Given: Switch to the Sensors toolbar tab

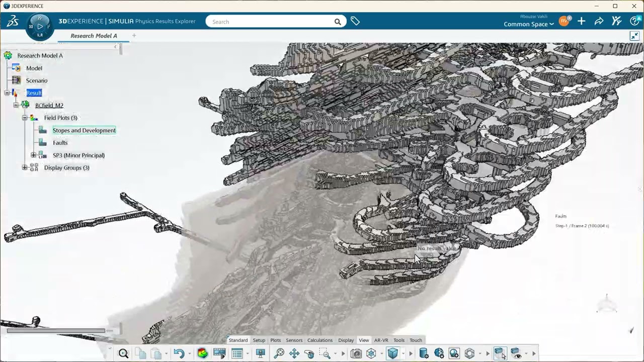Looking at the screenshot, I should [x=294, y=340].
